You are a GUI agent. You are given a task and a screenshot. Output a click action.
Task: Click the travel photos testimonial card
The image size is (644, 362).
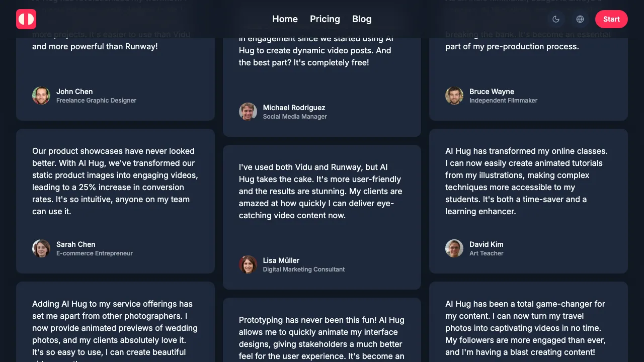pos(527,328)
